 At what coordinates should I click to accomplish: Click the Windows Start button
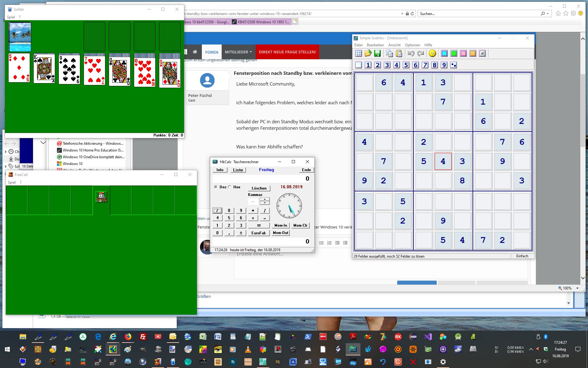7,349
